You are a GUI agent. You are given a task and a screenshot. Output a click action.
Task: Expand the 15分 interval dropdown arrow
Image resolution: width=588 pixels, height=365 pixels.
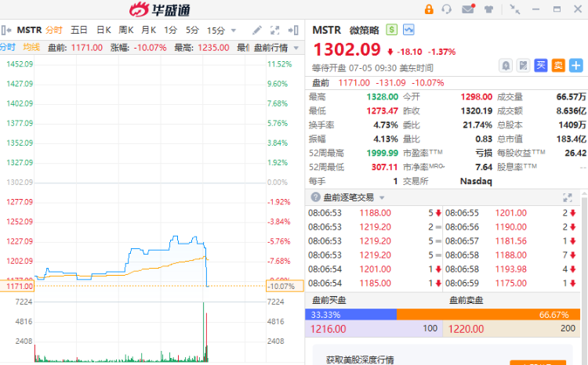tap(234, 31)
